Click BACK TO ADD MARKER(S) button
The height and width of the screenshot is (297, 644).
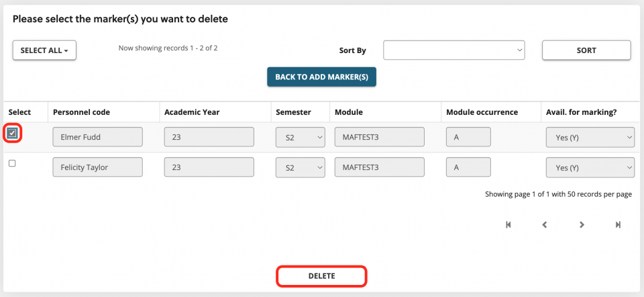tap(321, 77)
